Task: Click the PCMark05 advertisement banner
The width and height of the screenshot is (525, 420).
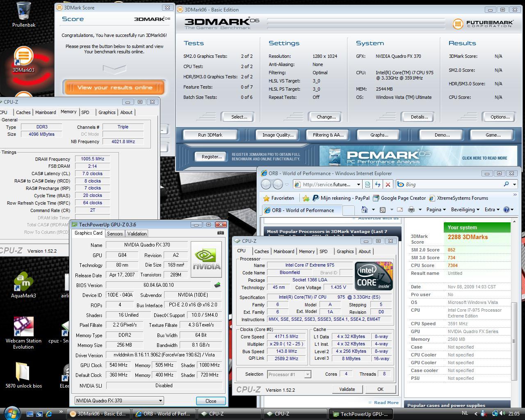Action: (418, 156)
